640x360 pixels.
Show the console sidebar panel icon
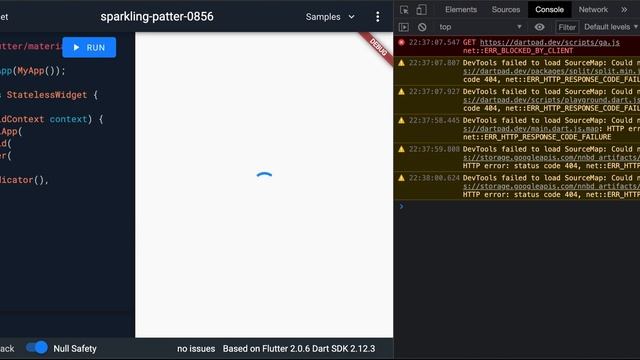tap(404, 27)
